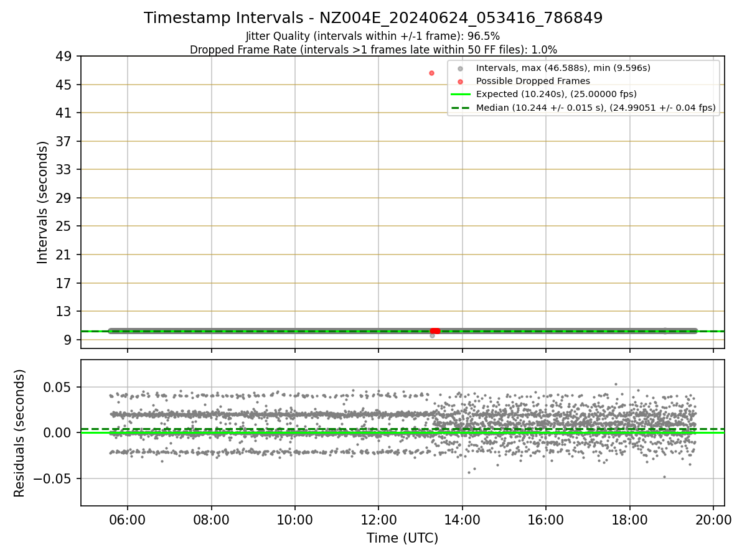Click the highest residual point near 17:40
Screen dimensions: 747x560
616,384
